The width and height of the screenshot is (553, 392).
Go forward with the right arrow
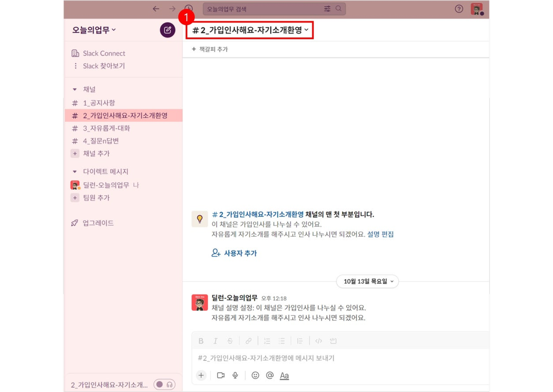pos(172,9)
